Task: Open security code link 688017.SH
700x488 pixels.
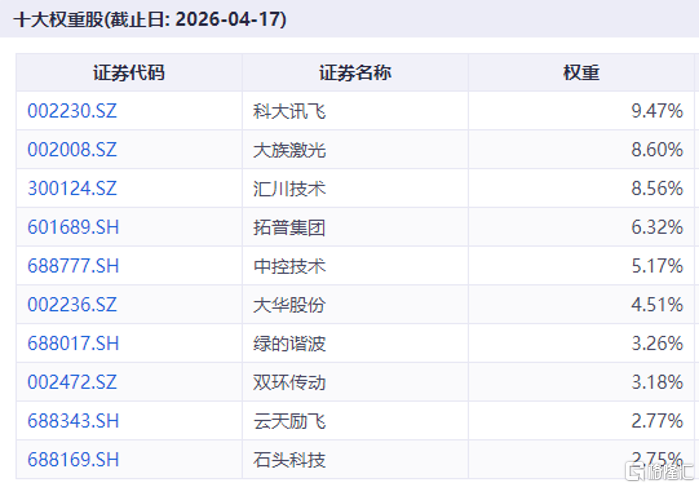Action: pyautogui.click(x=73, y=344)
